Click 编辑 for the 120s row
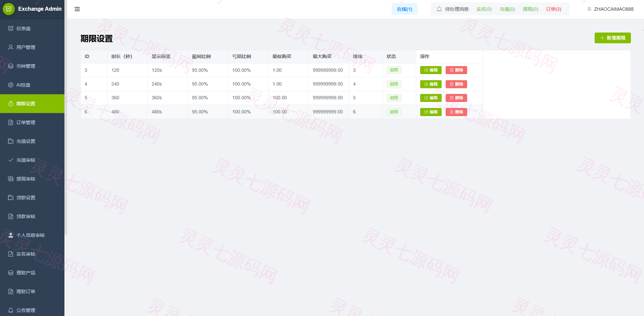 pos(431,70)
